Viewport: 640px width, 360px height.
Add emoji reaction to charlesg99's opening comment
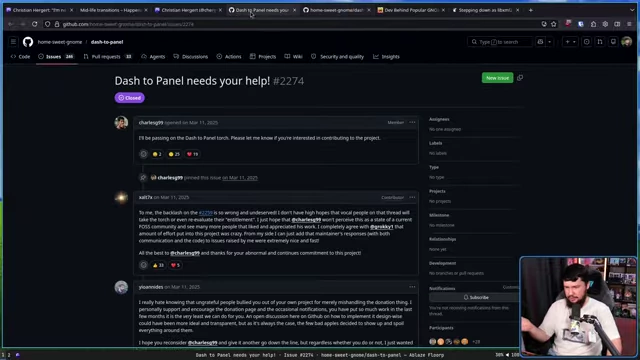coord(143,154)
